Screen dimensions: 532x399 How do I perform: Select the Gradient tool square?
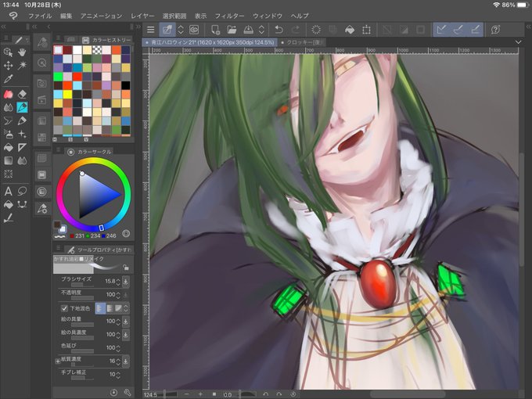pyautogui.click(x=8, y=160)
